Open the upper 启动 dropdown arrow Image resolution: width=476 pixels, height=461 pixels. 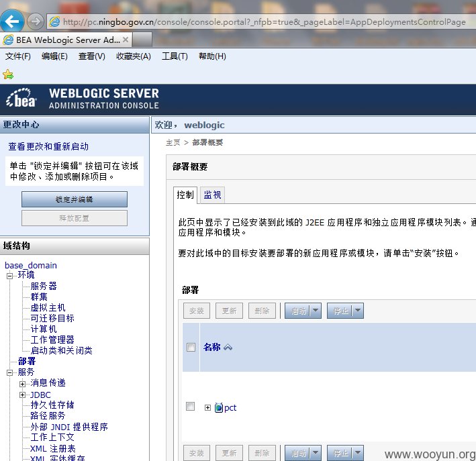coord(316,311)
